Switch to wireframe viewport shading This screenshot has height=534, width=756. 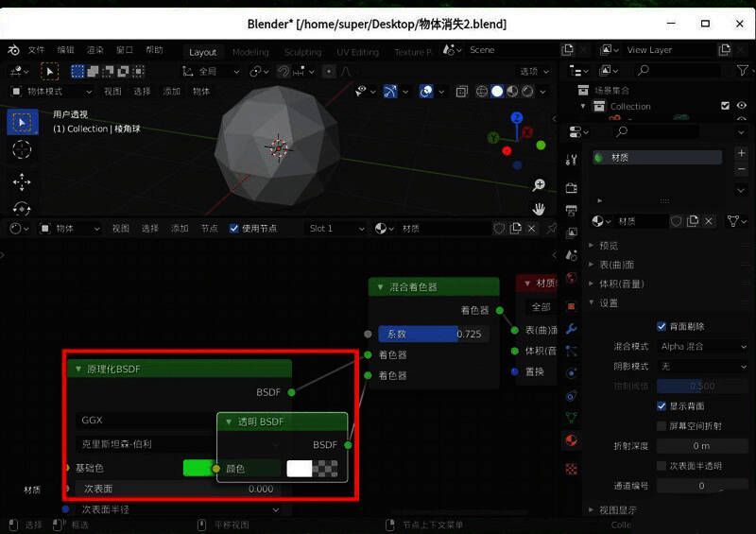[482, 91]
